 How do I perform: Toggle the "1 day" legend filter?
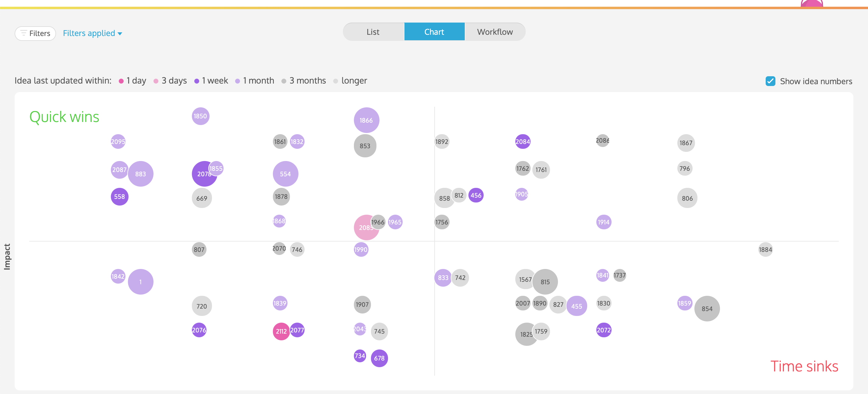pyautogui.click(x=121, y=81)
